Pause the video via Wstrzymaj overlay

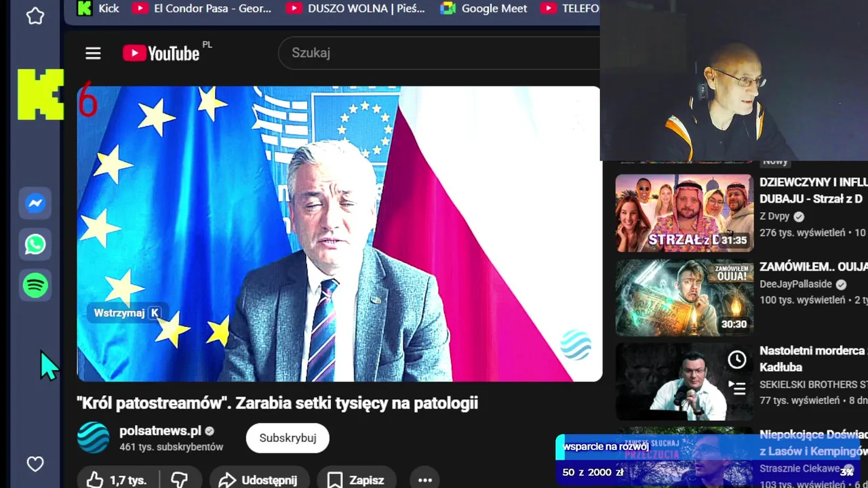(127, 312)
